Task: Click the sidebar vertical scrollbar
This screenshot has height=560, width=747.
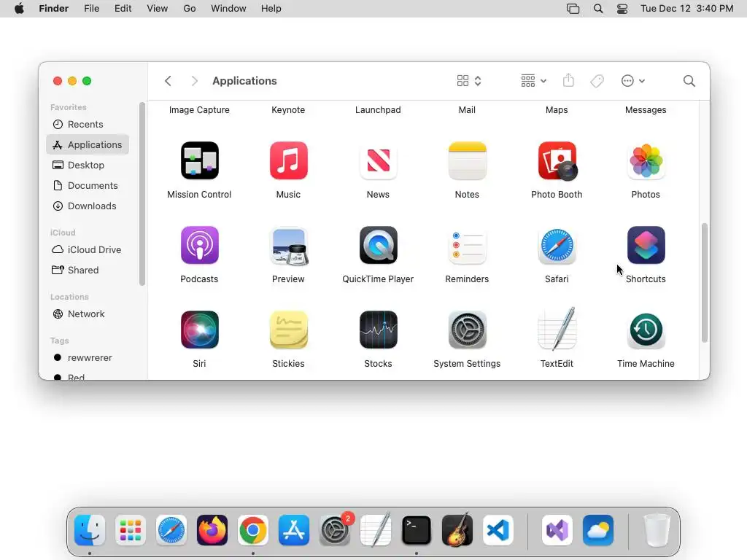Action: (x=142, y=194)
